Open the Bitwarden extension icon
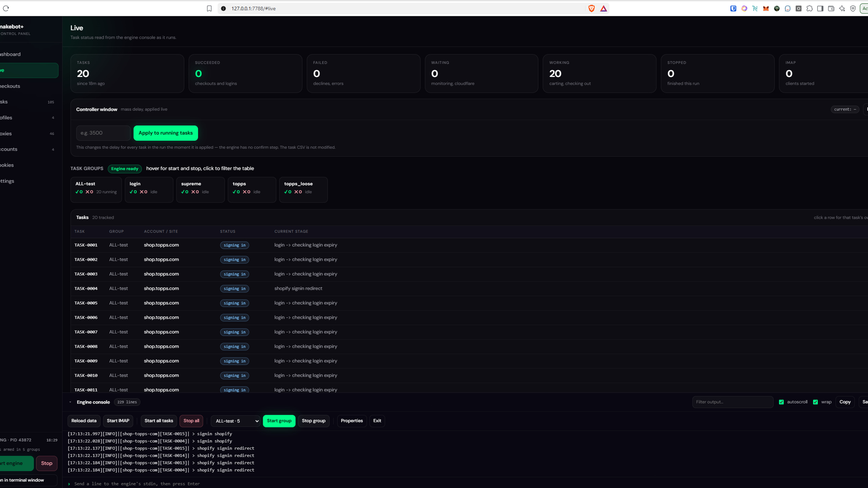Viewport: 868px width, 488px height. 733,8
